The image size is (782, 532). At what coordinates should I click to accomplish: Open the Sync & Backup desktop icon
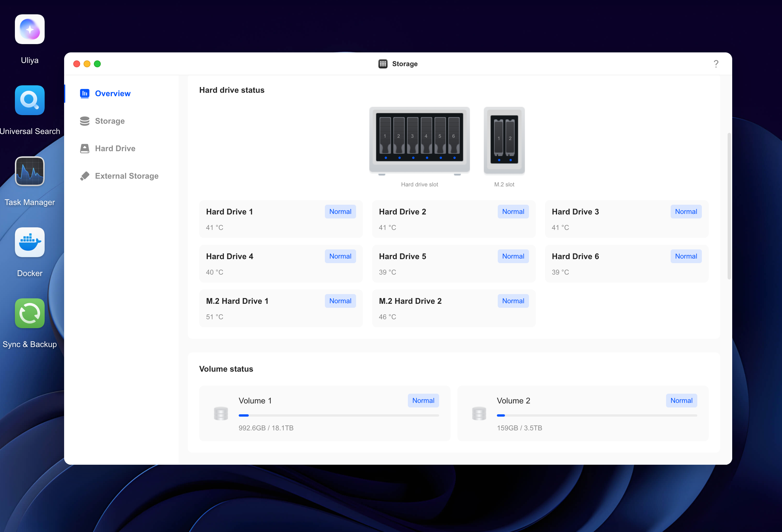coord(29,313)
